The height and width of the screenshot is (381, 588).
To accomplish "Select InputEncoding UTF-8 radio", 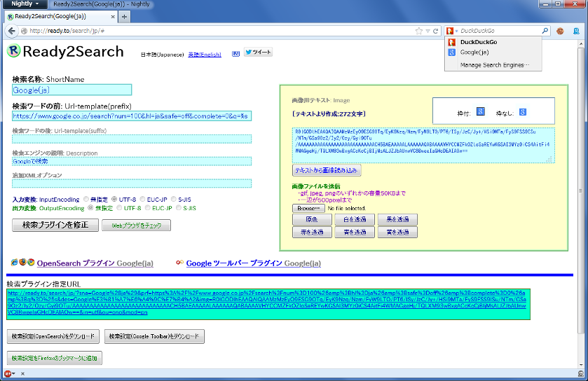I will 114,200.
